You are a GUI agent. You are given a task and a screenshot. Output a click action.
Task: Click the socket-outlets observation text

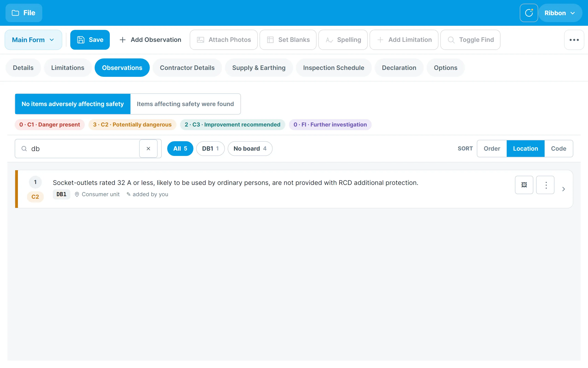point(235,183)
